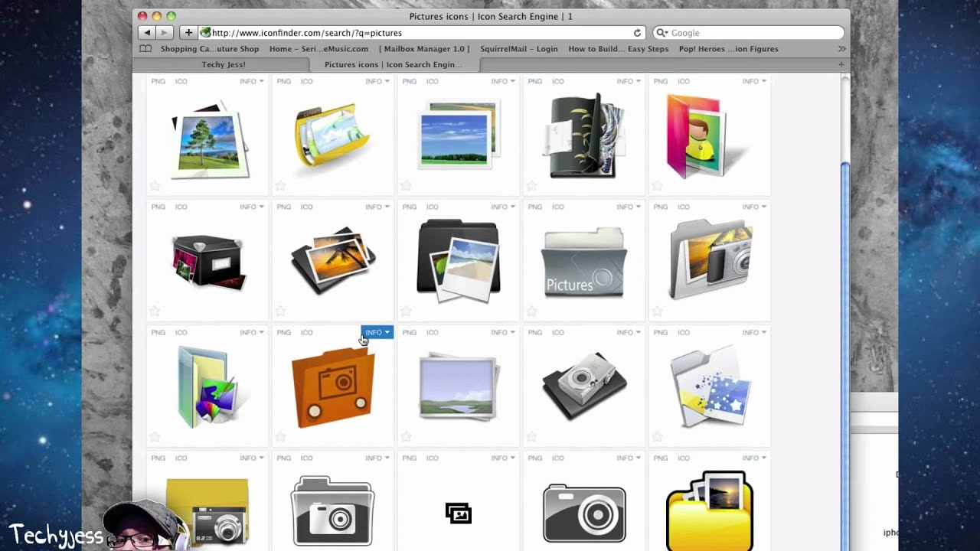Download ICO of the blue-green colorful graphic folder
The height and width of the screenshot is (551, 980).
click(x=181, y=332)
